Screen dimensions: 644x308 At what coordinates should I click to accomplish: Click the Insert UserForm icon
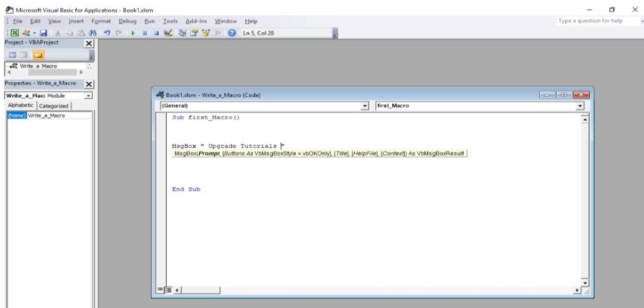(x=26, y=33)
